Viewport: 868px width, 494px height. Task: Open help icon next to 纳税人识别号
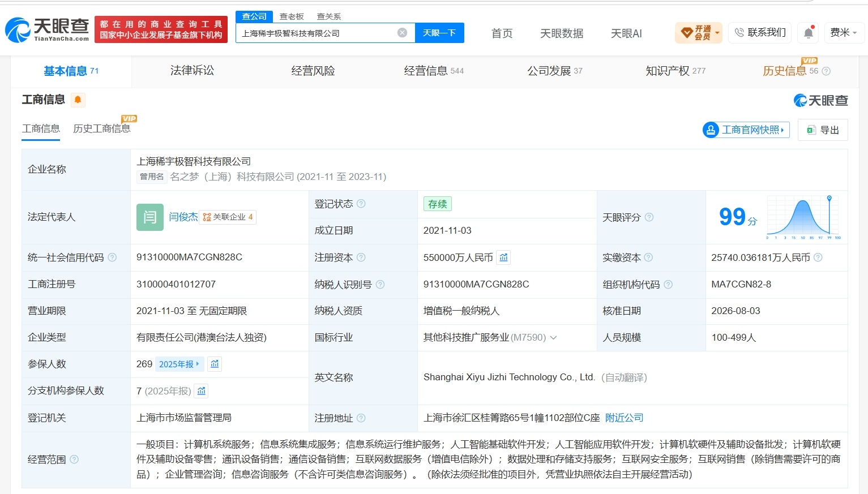380,285
